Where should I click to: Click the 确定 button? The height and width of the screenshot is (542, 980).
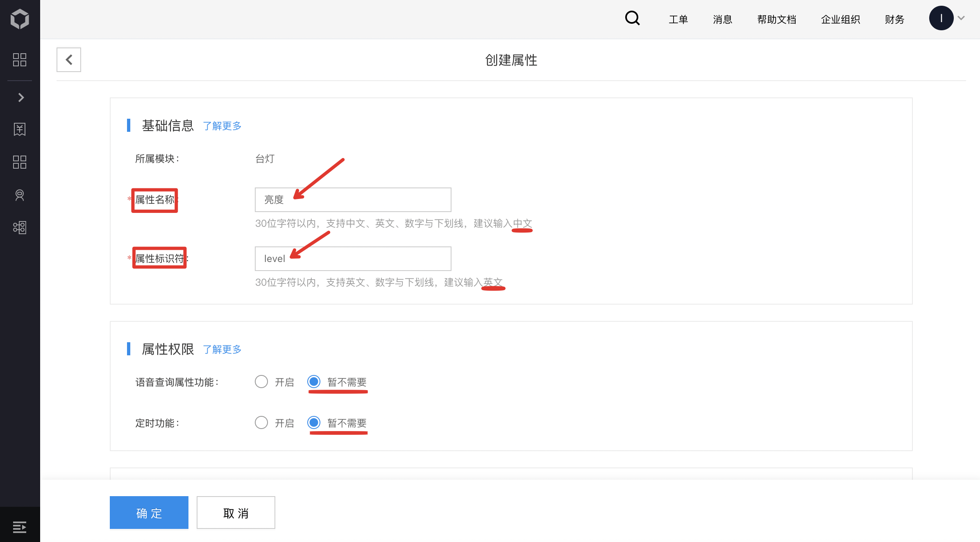[x=149, y=513]
